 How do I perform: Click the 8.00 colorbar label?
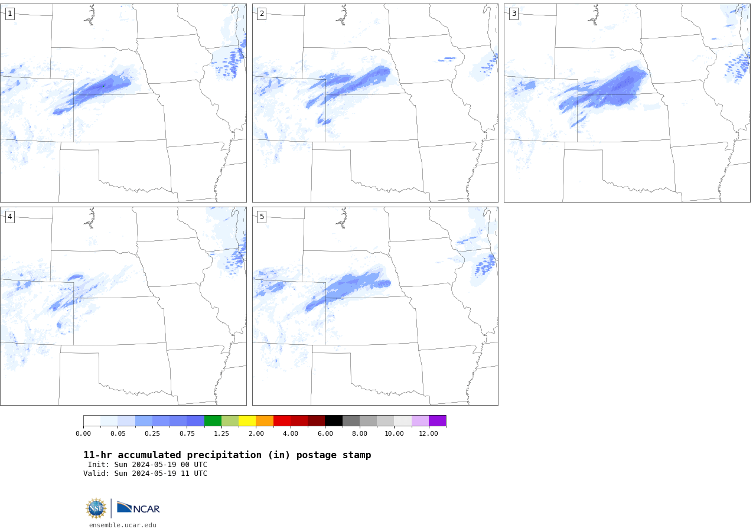click(360, 433)
